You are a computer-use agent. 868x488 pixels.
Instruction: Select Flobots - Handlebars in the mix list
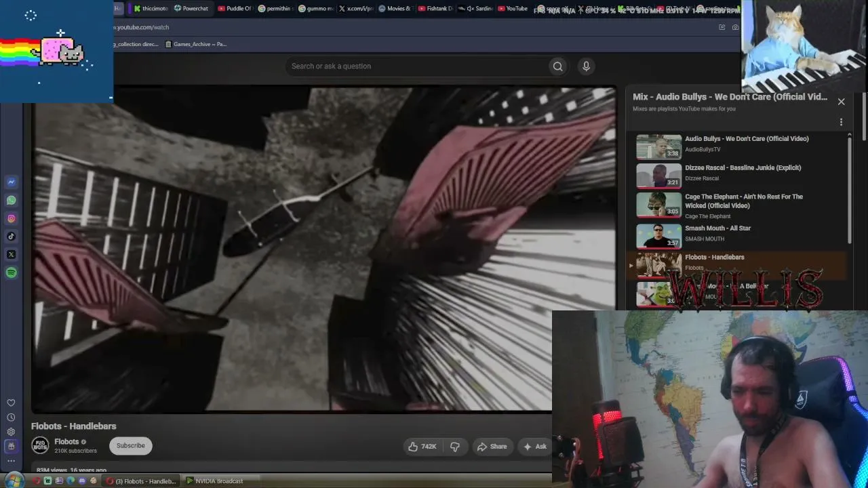737,264
